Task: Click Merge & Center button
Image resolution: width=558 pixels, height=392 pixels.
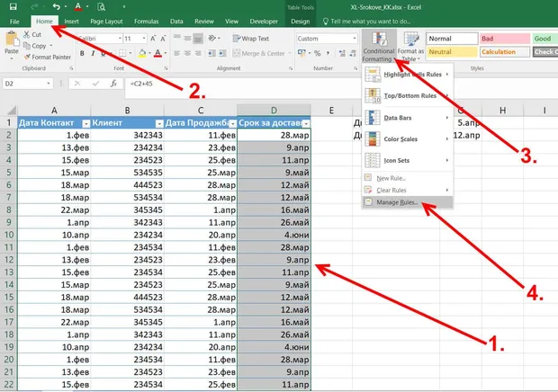Action: [x=262, y=53]
